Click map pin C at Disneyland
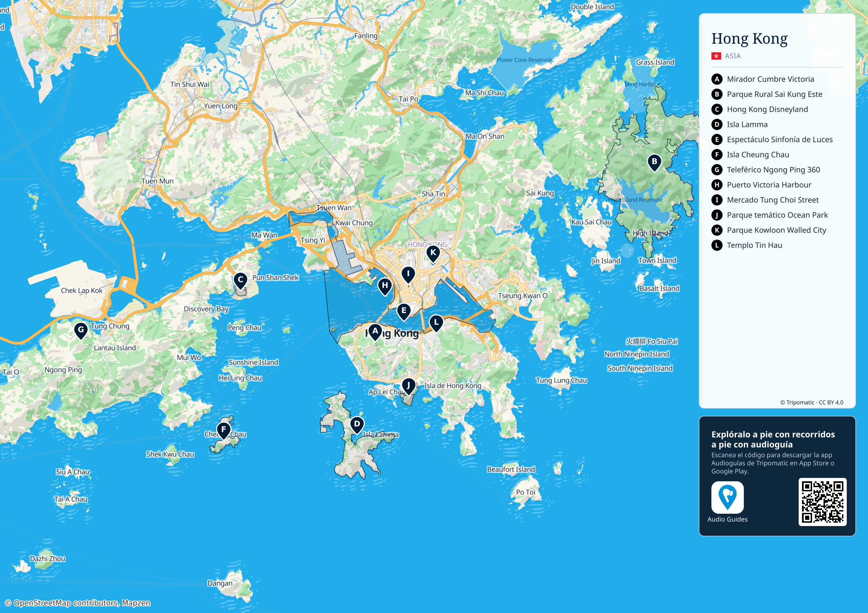Viewport: 868px width, 613px height. point(240,281)
